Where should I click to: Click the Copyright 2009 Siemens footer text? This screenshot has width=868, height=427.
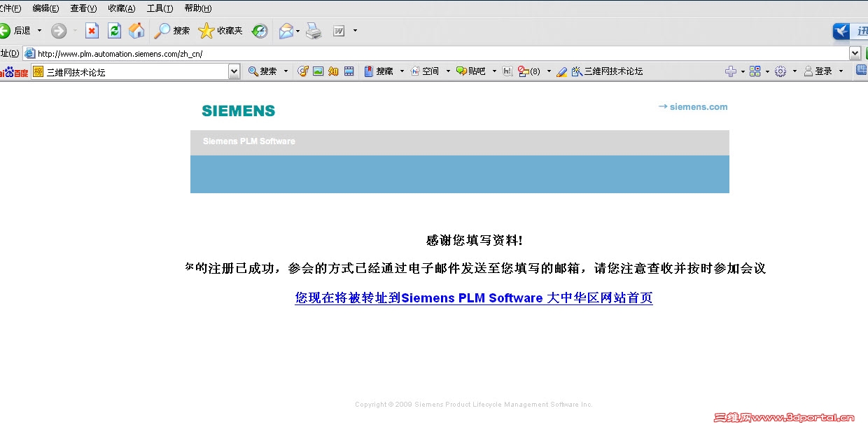474,405
